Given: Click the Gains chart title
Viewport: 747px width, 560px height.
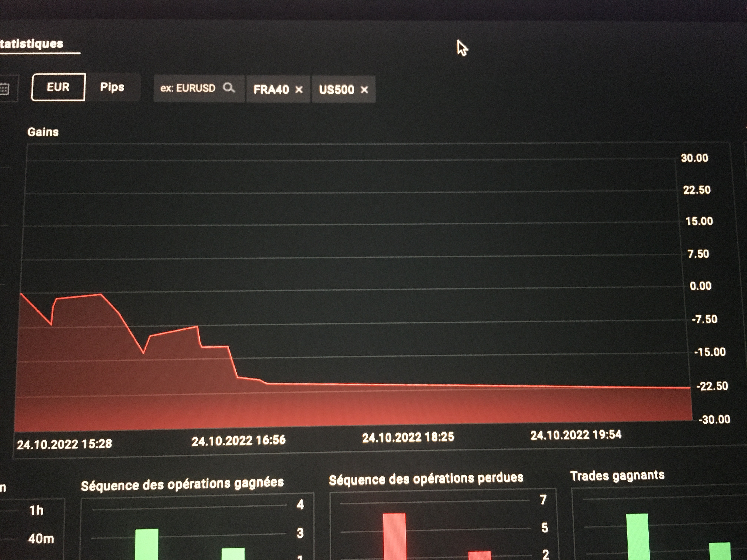Looking at the screenshot, I should pos(43,132).
